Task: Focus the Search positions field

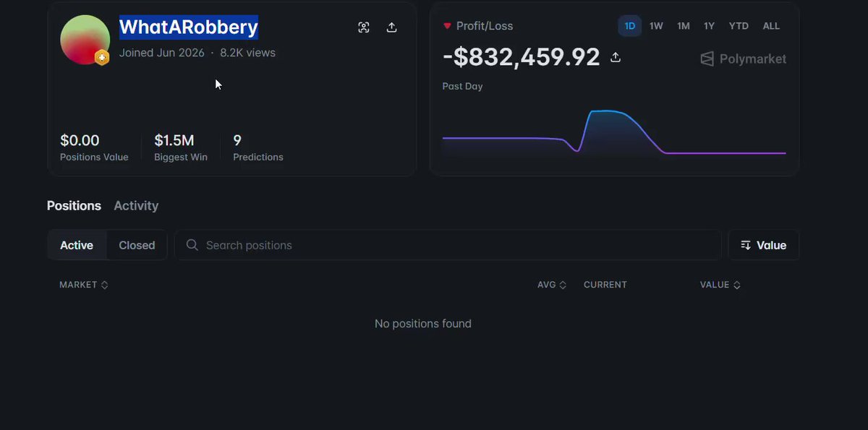Action: click(448, 245)
